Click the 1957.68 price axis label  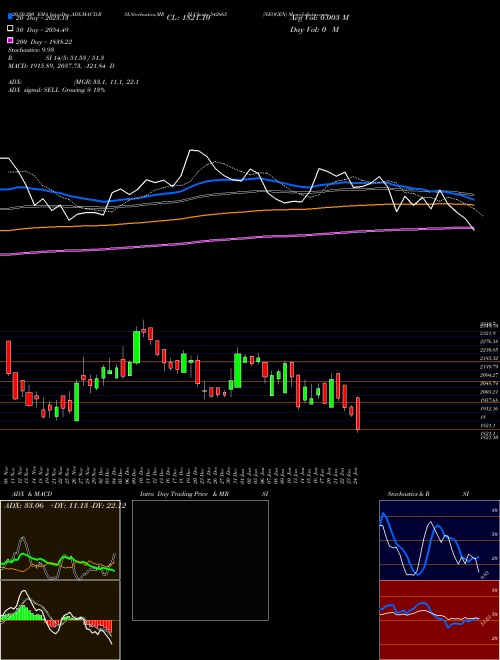pyautogui.click(x=489, y=400)
